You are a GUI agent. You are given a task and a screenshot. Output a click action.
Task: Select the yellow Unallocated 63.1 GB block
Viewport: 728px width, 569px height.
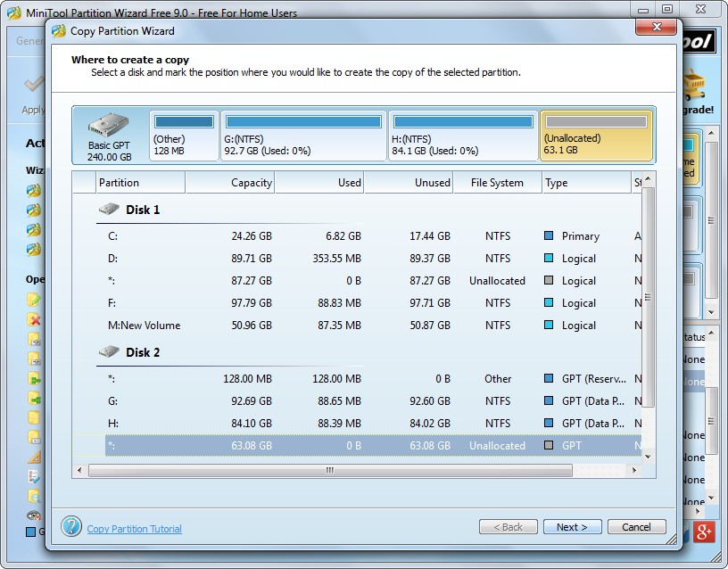coord(596,132)
